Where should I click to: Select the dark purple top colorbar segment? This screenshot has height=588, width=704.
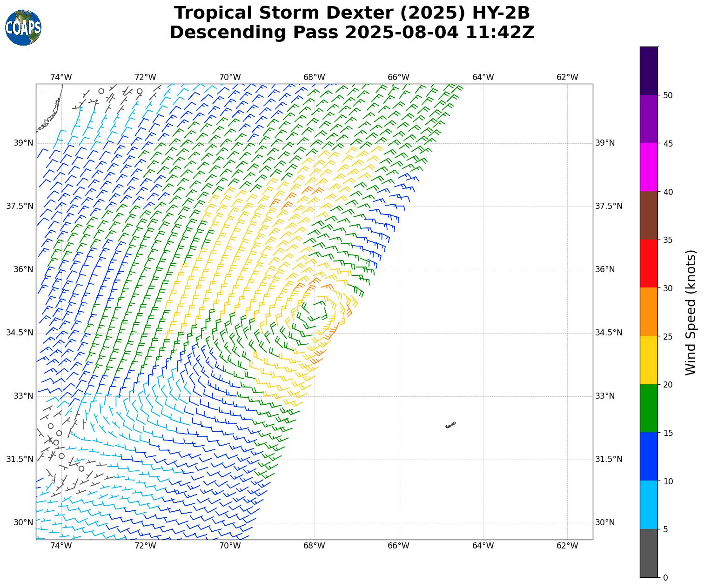[x=649, y=71]
